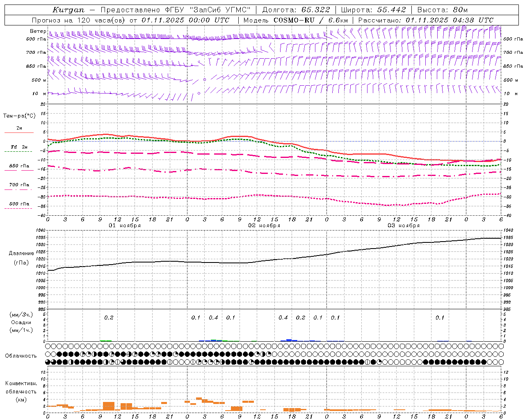
Task: Click the "03 ноября" date label
Action: tap(404, 226)
